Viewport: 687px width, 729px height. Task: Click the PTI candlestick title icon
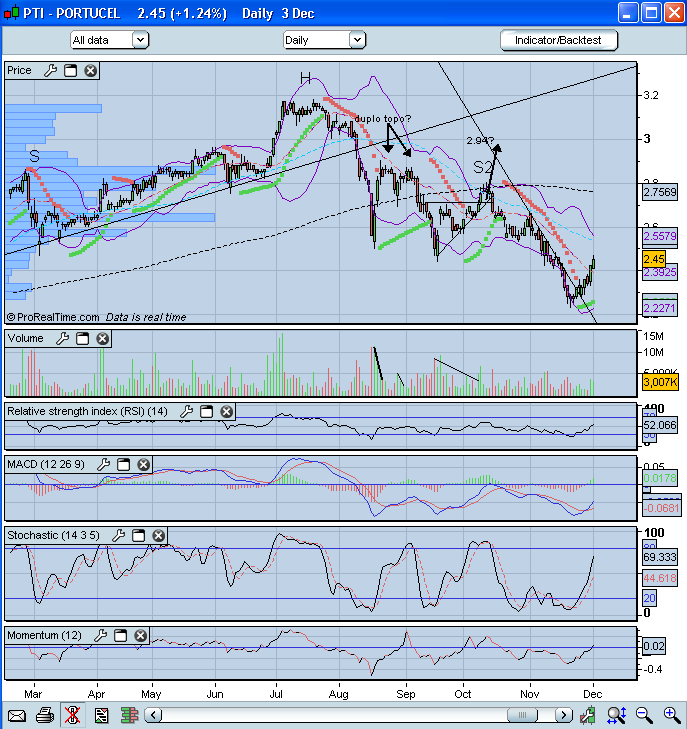[x=11, y=13]
